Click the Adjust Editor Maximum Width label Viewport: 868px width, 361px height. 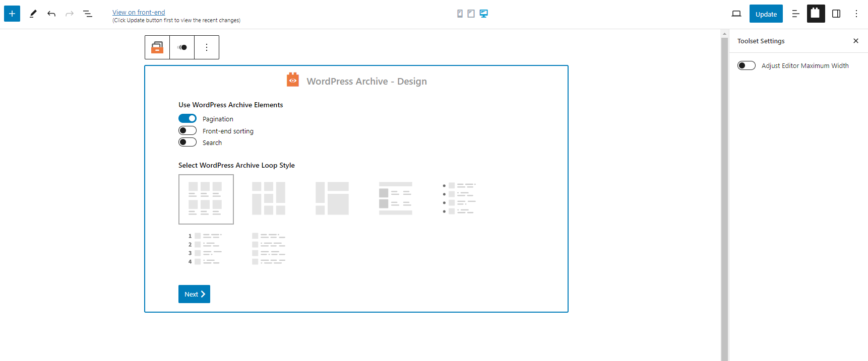pyautogui.click(x=805, y=65)
